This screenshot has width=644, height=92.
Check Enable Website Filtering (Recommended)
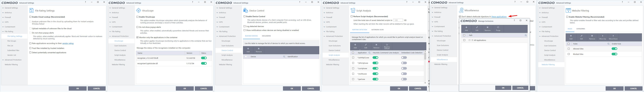567,17
